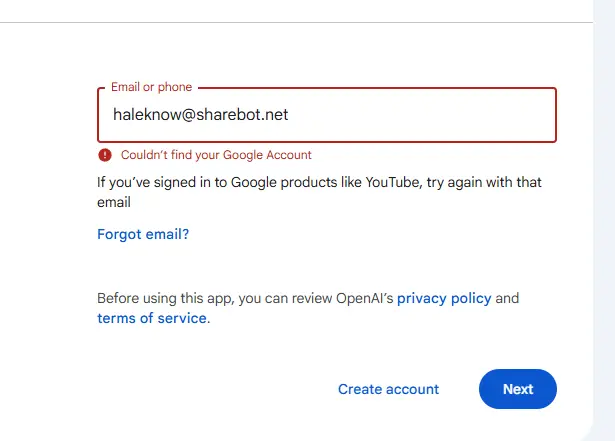
Task: Click the Create account button
Action: click(388, 389)
